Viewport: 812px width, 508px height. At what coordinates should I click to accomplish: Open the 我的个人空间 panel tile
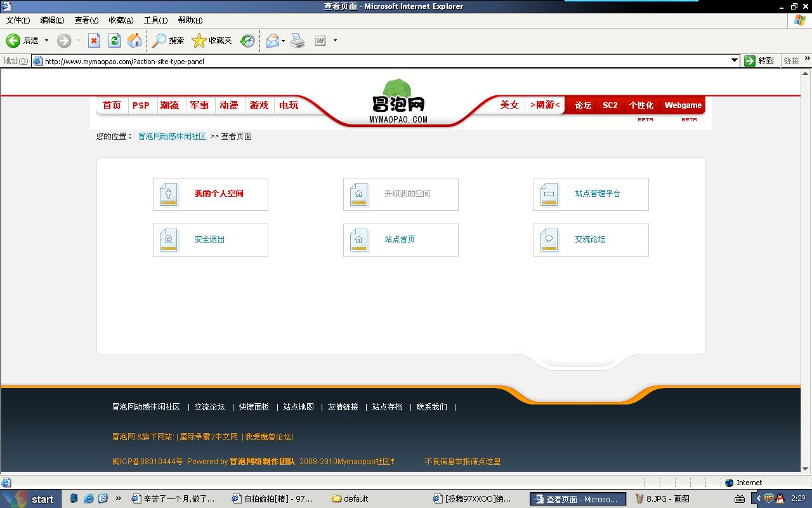pos(211,194)
